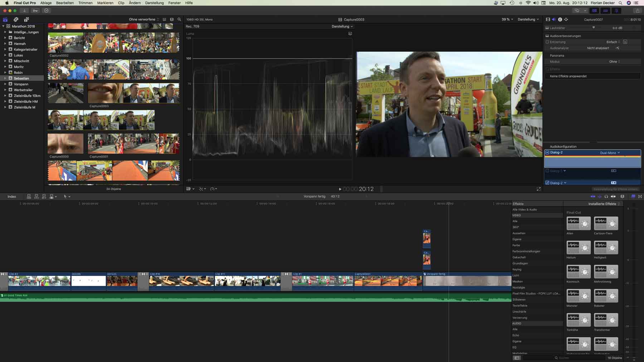Image resolution: width=644 pixels, height=362 pixels.
Task: Open the keyword editor key icon
Action: pyautogui.click(x=35, y=11)
